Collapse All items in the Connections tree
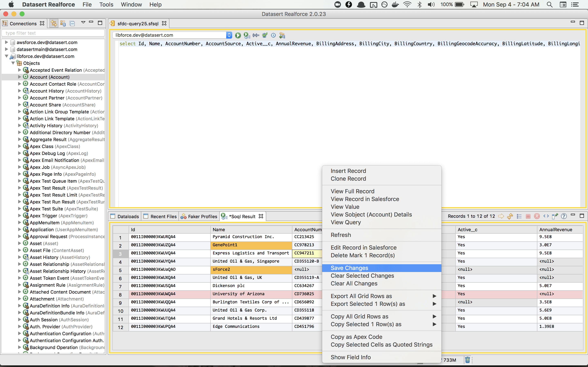 click(x=72, y=23)
